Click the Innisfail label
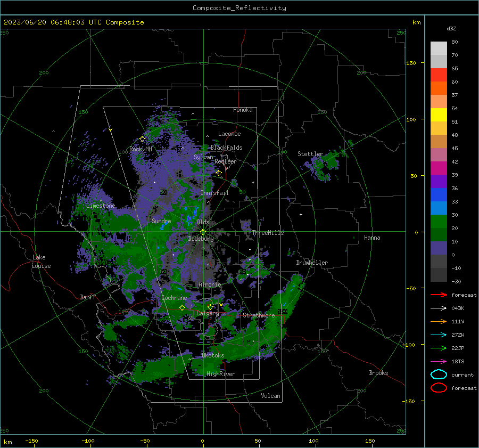Viewport: 479px width, 448px height. (214, 193)
